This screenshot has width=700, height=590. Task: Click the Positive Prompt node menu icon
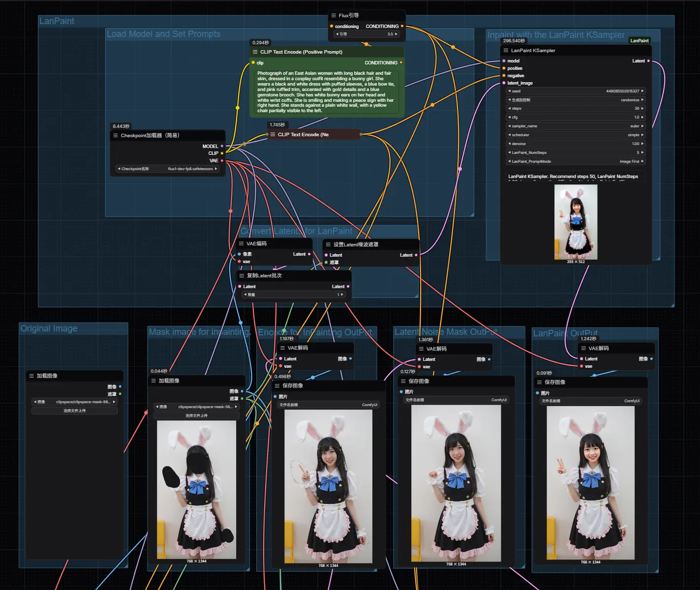[x=255, y=52]
